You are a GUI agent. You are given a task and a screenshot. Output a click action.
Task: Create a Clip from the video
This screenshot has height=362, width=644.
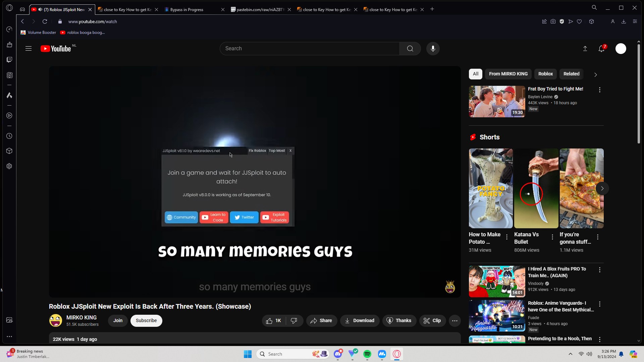pos(432,321)
